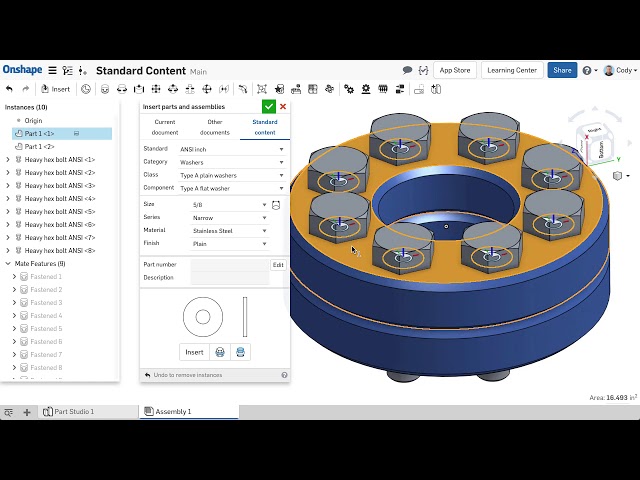Open the versions and history graph icon

[x=68, y=70]
